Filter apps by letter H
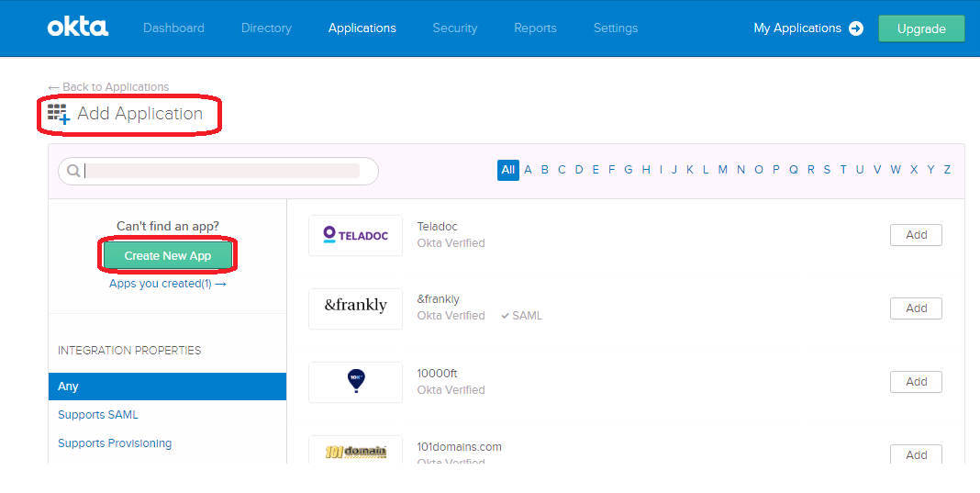The height and width of the screenshot is (493, 980). coord(646,170)
